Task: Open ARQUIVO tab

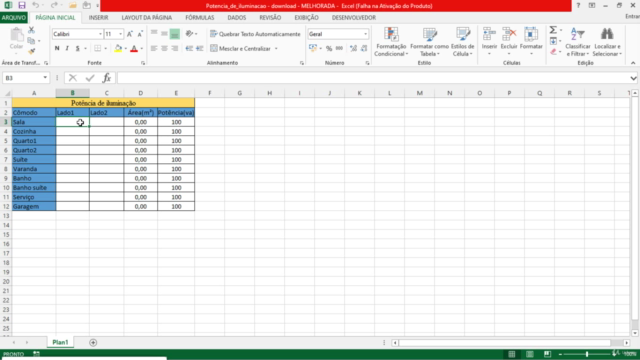Action: click(13, 18)
